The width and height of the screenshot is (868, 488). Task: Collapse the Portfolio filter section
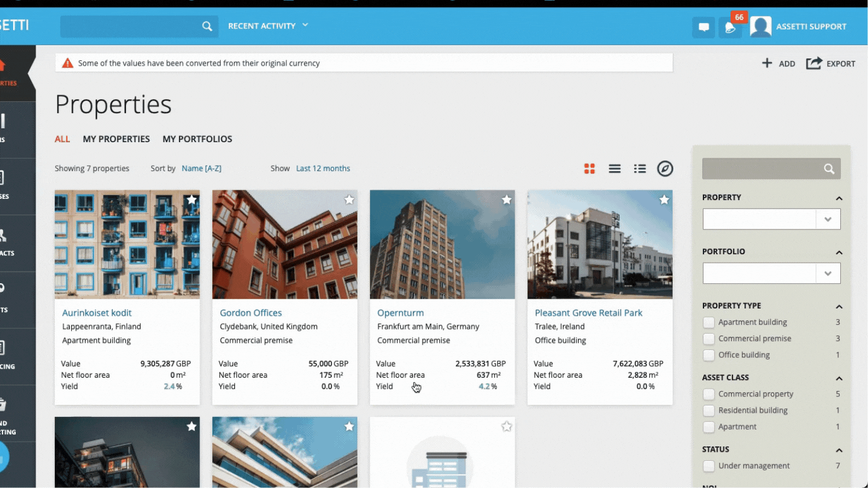(838, 252)
